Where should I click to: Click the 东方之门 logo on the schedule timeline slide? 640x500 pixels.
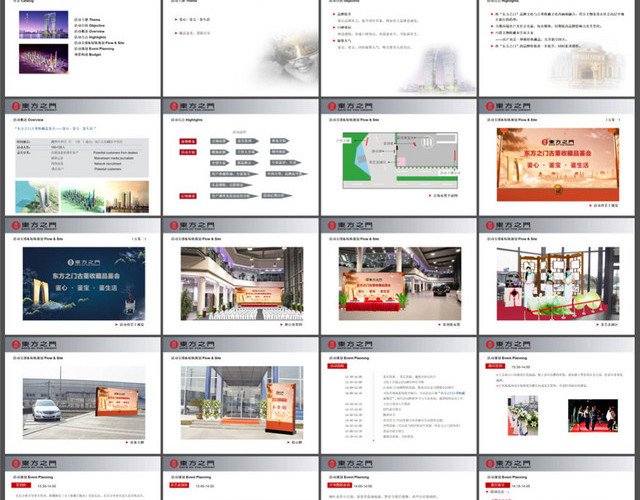point(351,345)
